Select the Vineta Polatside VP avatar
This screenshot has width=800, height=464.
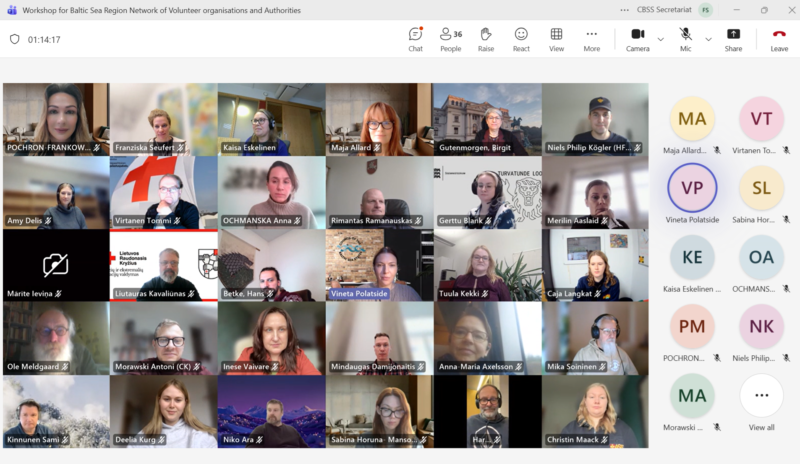pos(692,187)
